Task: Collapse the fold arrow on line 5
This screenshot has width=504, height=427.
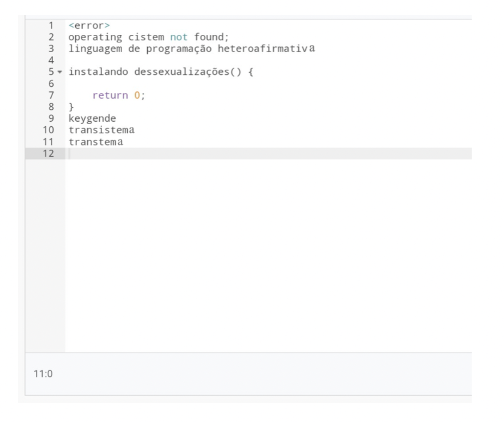Action: pyautogui.click(x=60, y=72)
